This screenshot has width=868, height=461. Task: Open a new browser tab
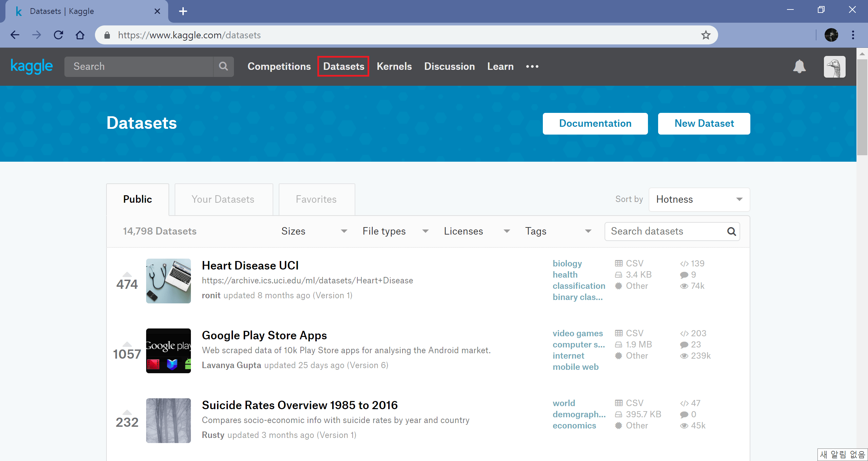183,11
